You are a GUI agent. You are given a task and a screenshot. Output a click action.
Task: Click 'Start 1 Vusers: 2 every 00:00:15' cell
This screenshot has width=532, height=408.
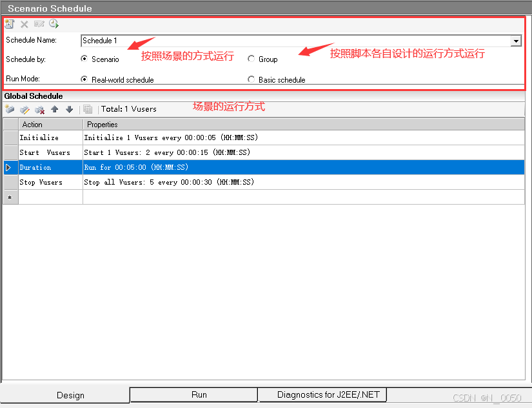[304, 152]
